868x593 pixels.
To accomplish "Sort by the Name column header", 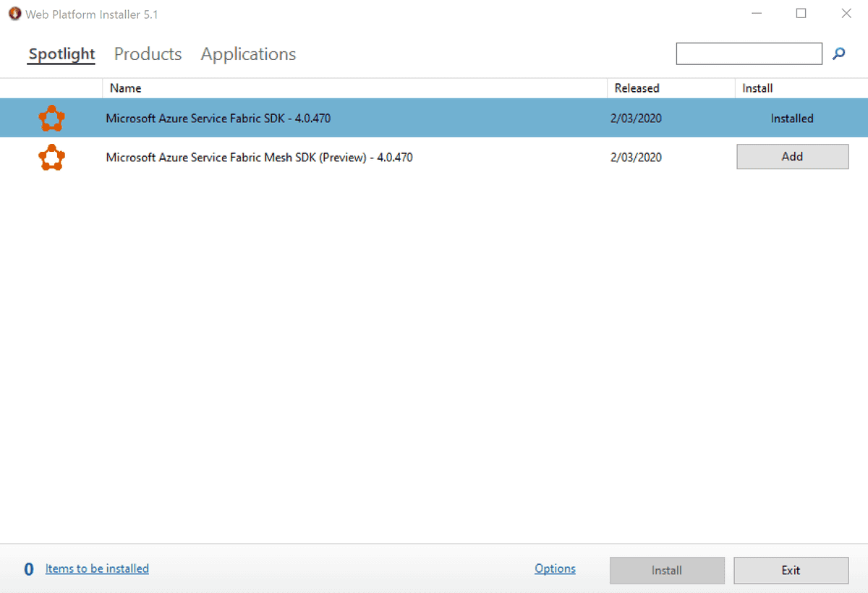I will point(125,88).
